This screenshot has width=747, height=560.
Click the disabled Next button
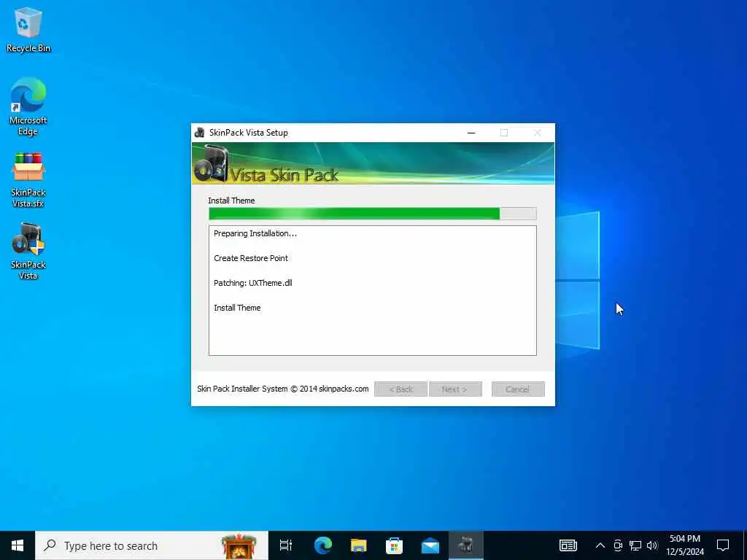(455, 389)
